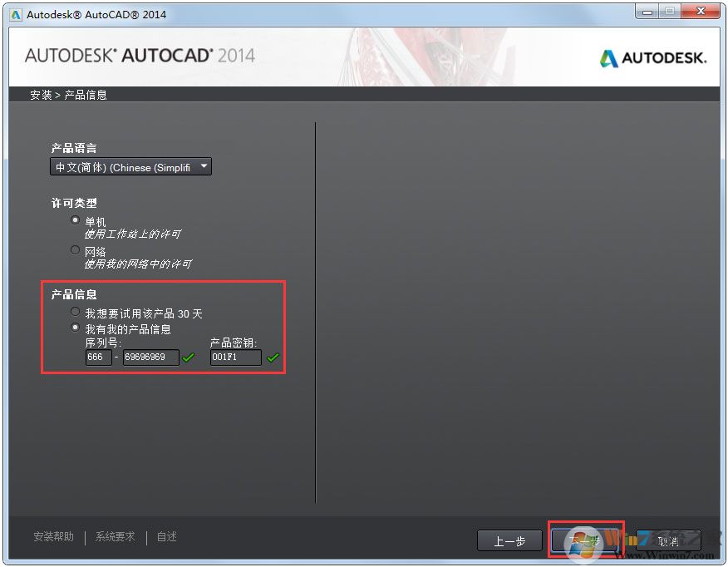Open the product language dropdown
Viewport: 728px width, 567px height.
coord(129,166)
